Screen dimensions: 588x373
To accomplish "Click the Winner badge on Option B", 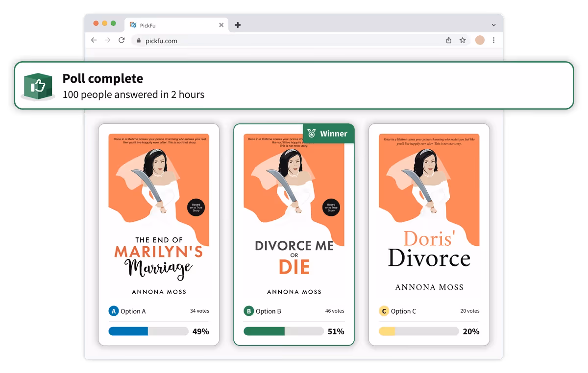I will (x=328, y=134).
